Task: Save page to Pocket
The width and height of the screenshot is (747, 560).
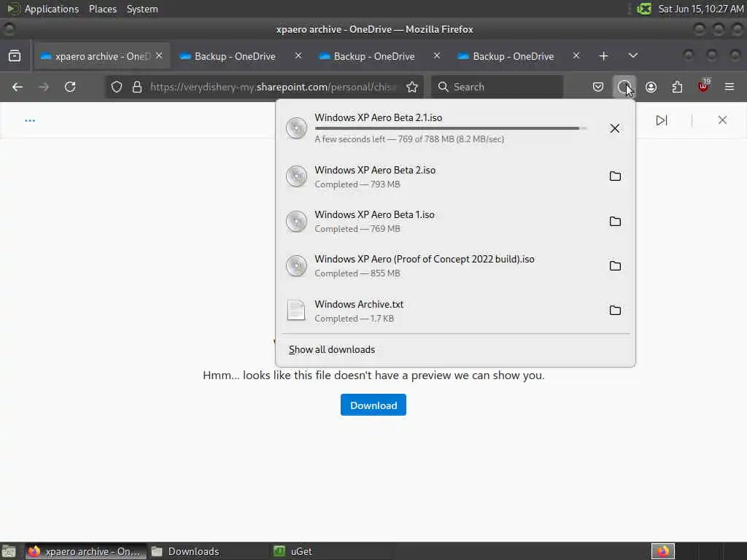Action: [598, 87]
